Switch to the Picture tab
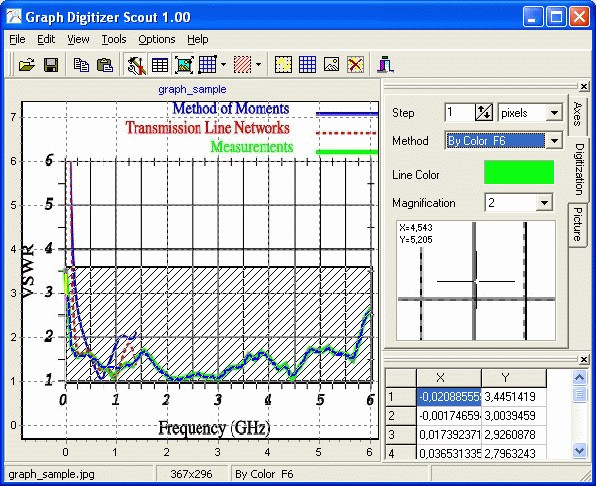The height and width of the screenshot is (486, 596). click(x=577, y=224)
